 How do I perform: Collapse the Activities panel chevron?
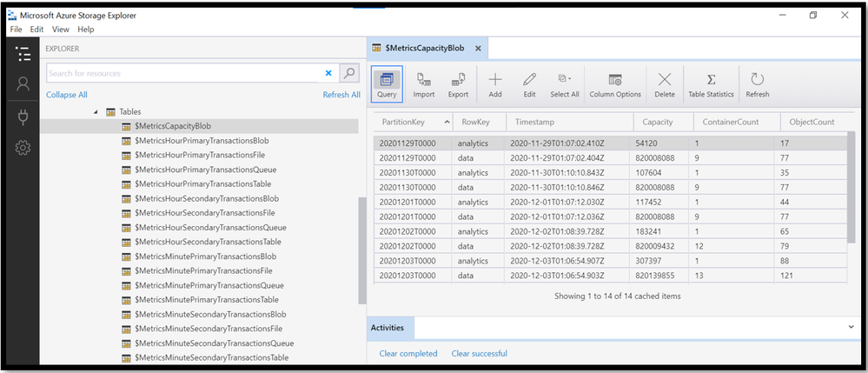tap(851, 328)
